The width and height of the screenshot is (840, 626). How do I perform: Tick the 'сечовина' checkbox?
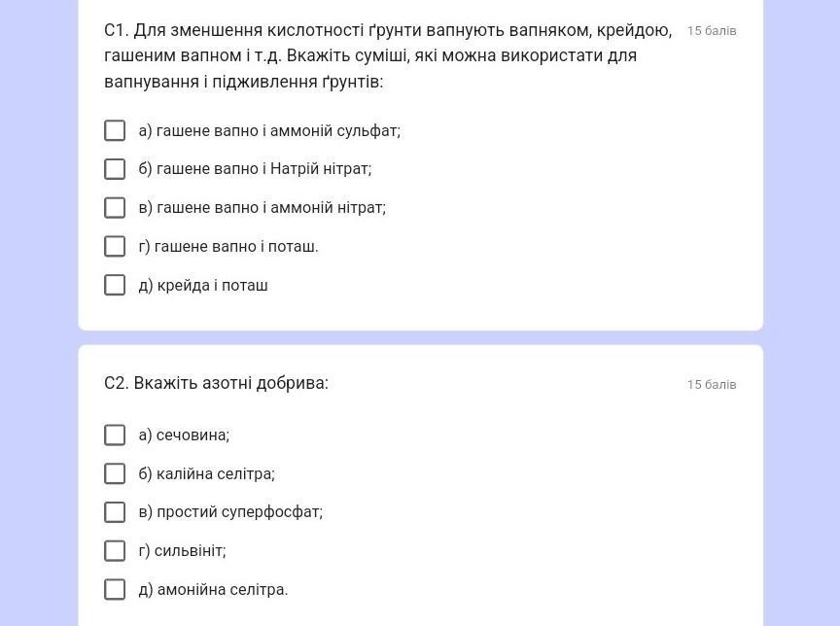click(115, 435)
